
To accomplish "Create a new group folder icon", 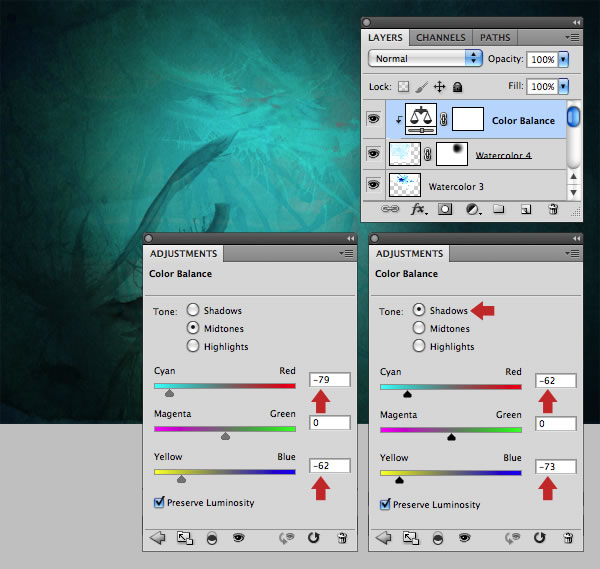I will click(499, 209).
